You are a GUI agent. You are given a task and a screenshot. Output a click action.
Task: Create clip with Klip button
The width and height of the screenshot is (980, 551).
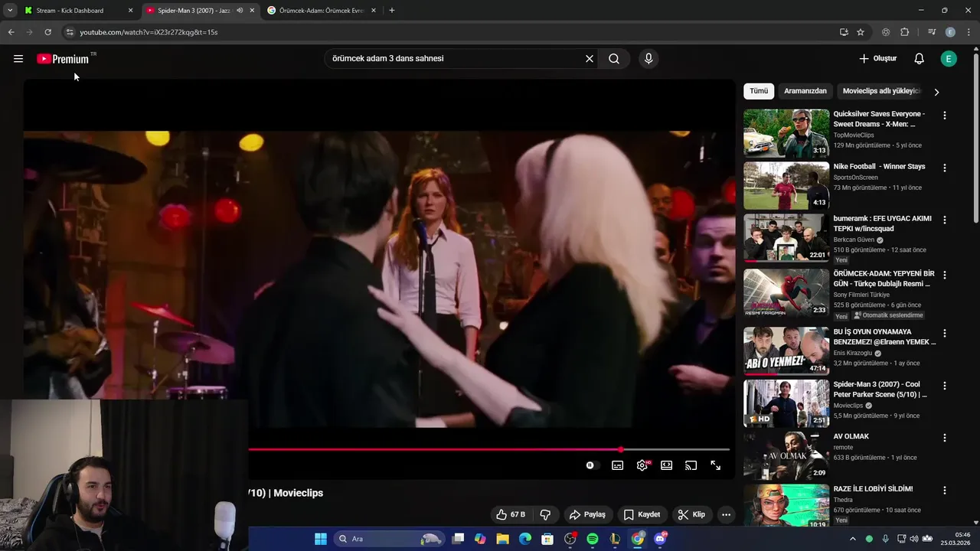tap(691, 514)
